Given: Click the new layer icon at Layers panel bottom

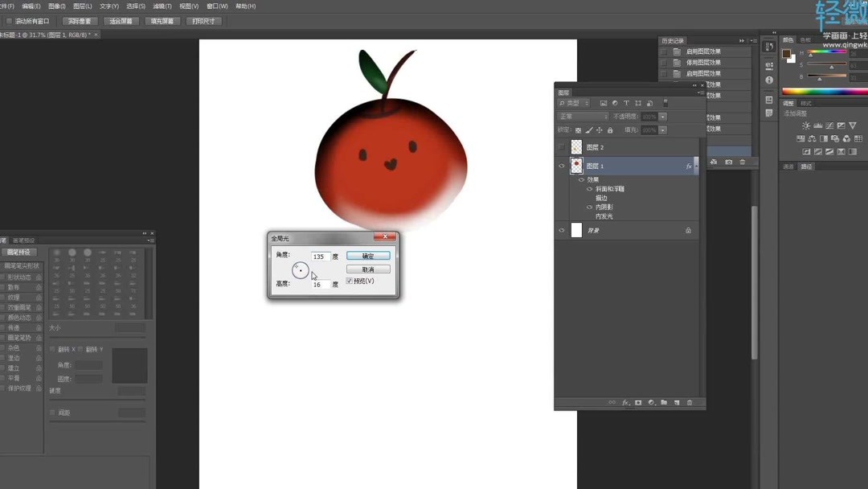Looking at the screenshot, I should (677, 402).
